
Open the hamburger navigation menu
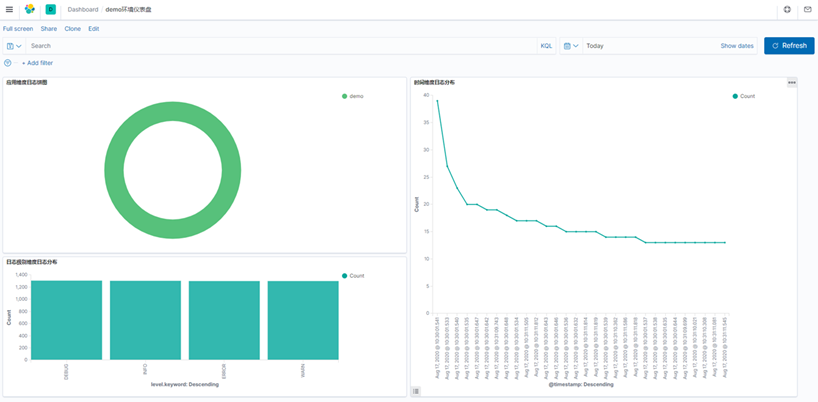(9, 9)
